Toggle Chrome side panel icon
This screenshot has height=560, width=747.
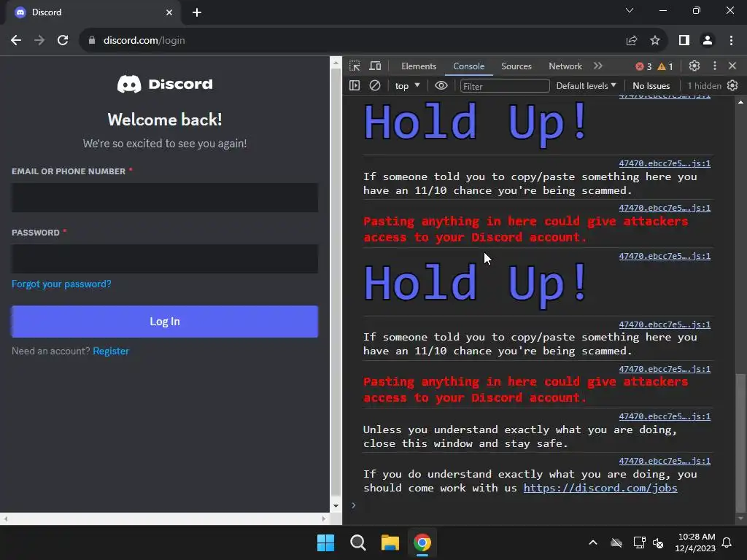tap(684, 41)
